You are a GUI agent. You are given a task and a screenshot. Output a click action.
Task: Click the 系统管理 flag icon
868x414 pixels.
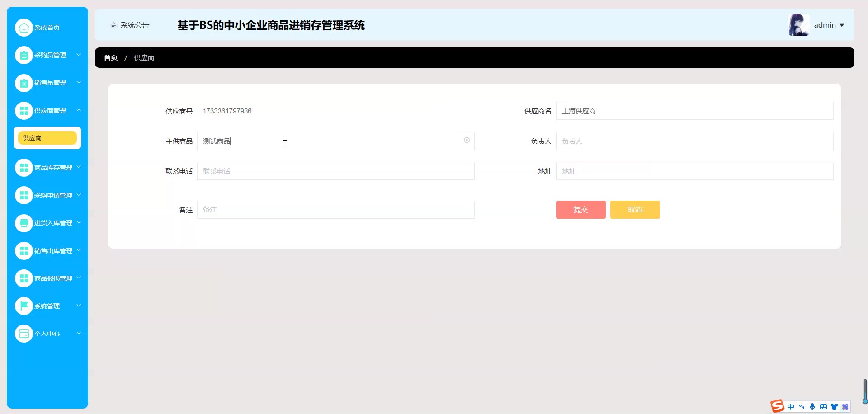point(24,306)
